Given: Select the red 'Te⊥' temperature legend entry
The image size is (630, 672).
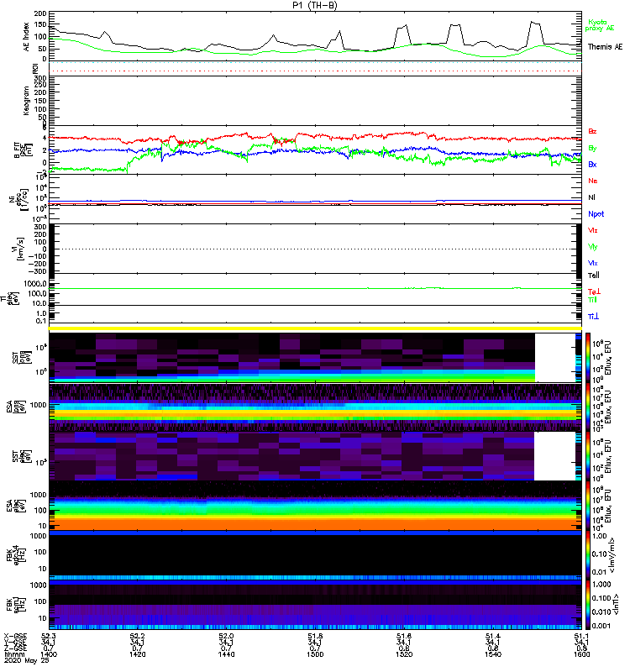Looking at the screenshot, I should click(x=594, y=291).
